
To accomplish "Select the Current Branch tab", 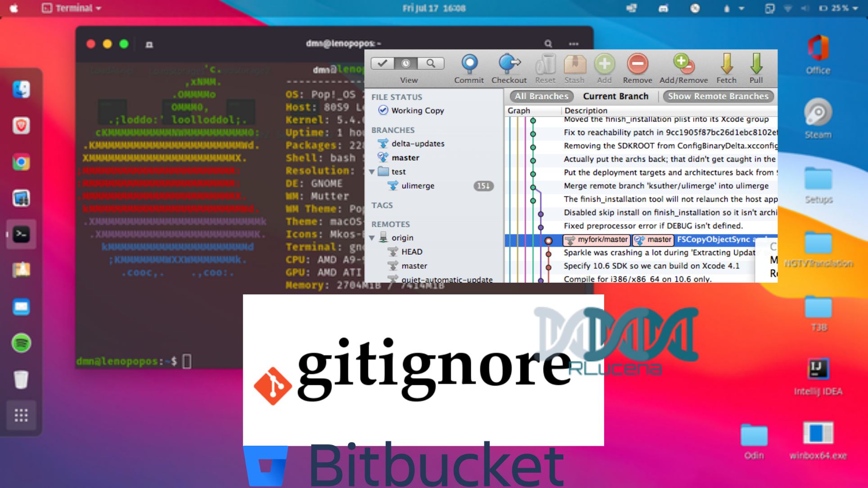I will coord(615,96).
